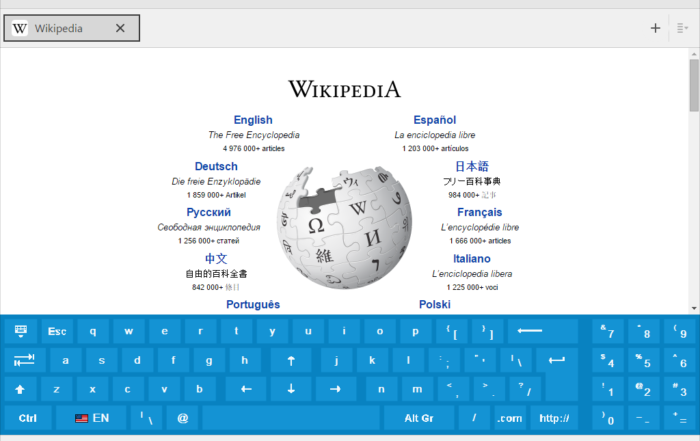Open the tab list menu icon

point(682,29)
